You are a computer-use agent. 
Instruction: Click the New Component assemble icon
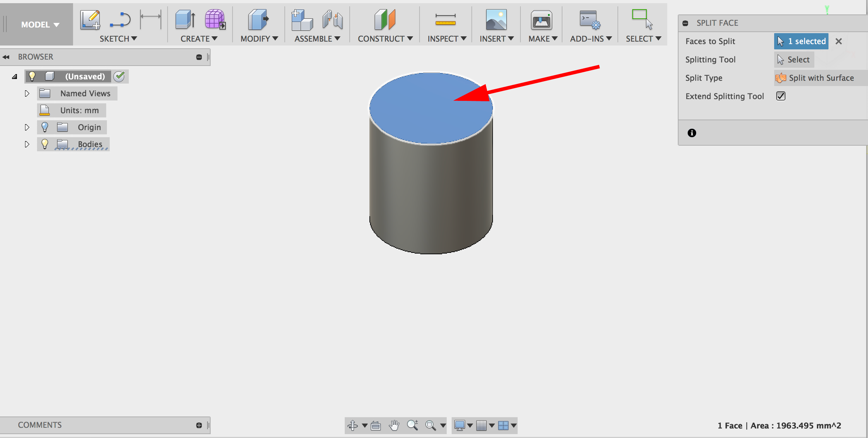click(x=302, y=20)
